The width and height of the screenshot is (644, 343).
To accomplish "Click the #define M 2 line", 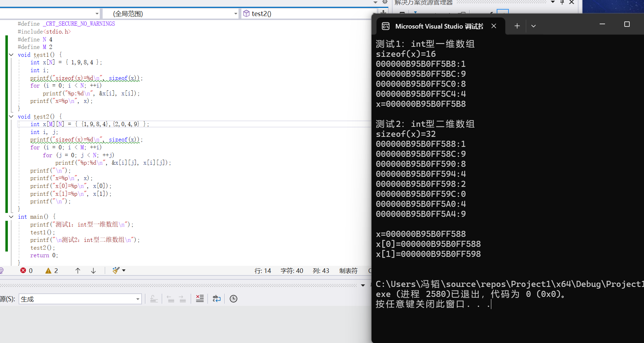I will (x=35, y=47).
